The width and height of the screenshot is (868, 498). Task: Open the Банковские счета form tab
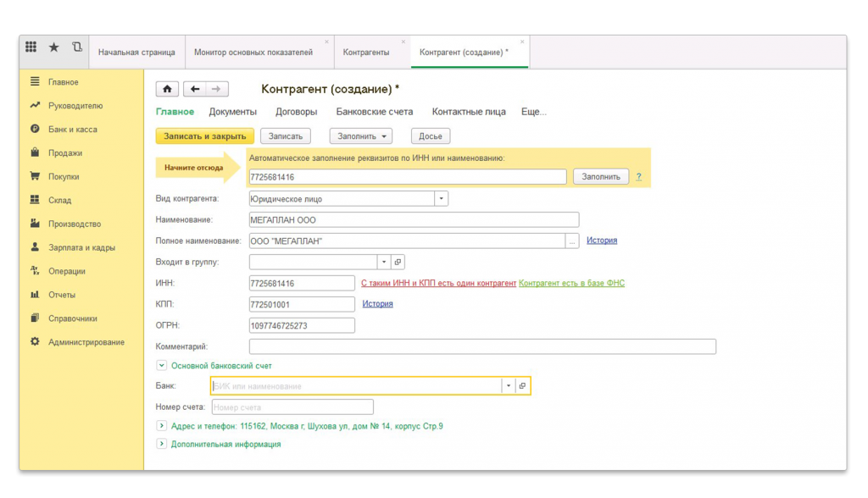374,112
